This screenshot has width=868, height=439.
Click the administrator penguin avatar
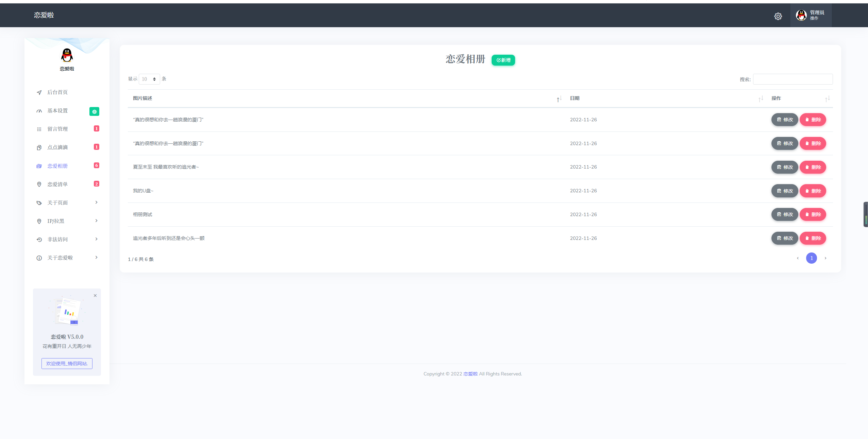pos(801,15)
